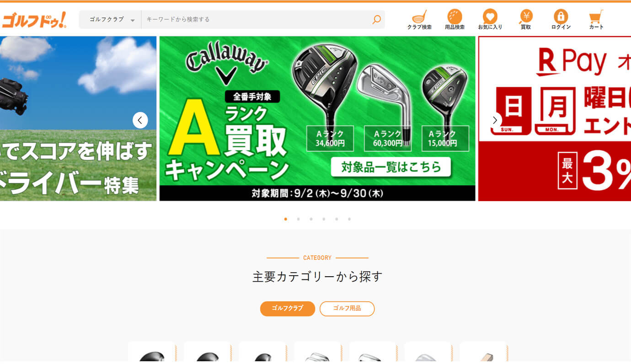Show previous banner with left chevron
This screenshot has width=631, height=364.
coord(140,120)
